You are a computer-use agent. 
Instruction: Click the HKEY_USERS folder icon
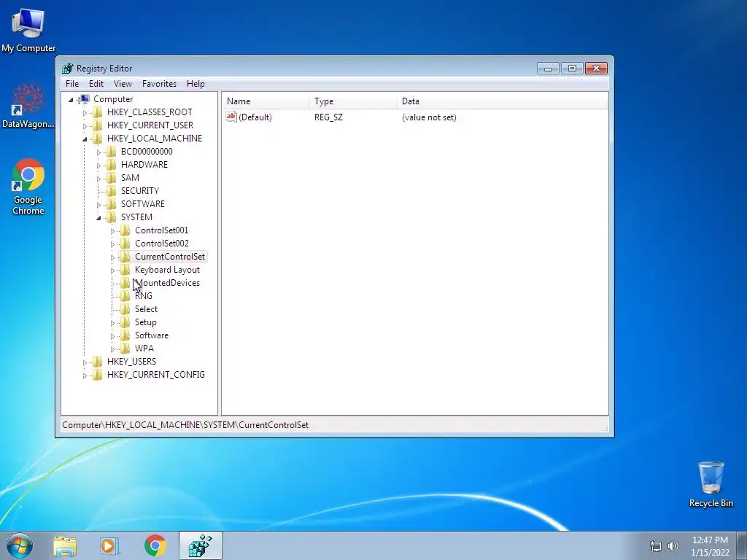point(97,362)
